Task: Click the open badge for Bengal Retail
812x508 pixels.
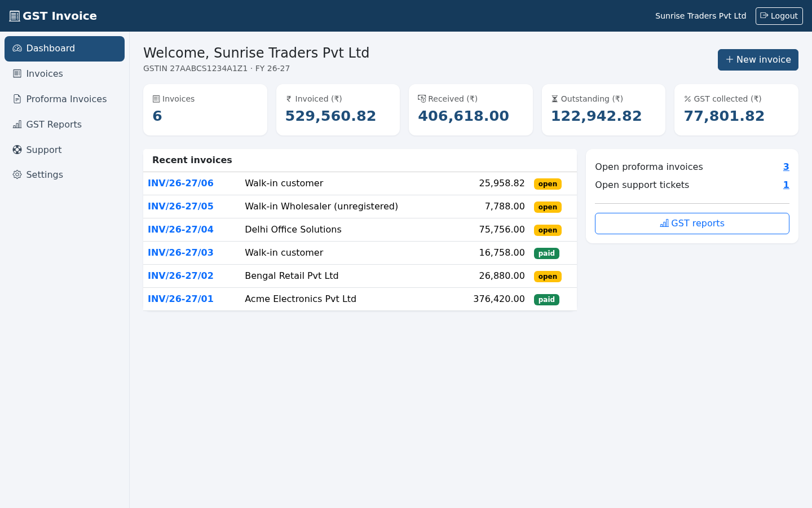Action: click(x=548, y=277)
